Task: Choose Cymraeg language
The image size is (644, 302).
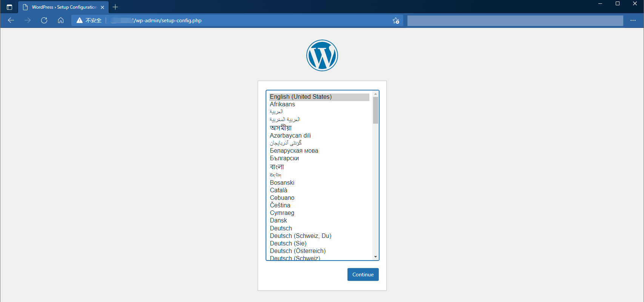Action: [319, 213]
